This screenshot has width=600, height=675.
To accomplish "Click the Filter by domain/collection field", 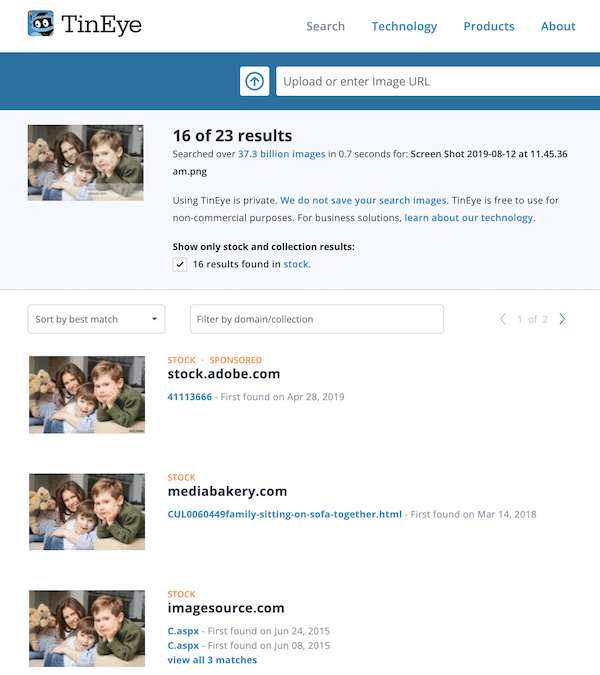I will pyautogui.click(x=317, y=319).
